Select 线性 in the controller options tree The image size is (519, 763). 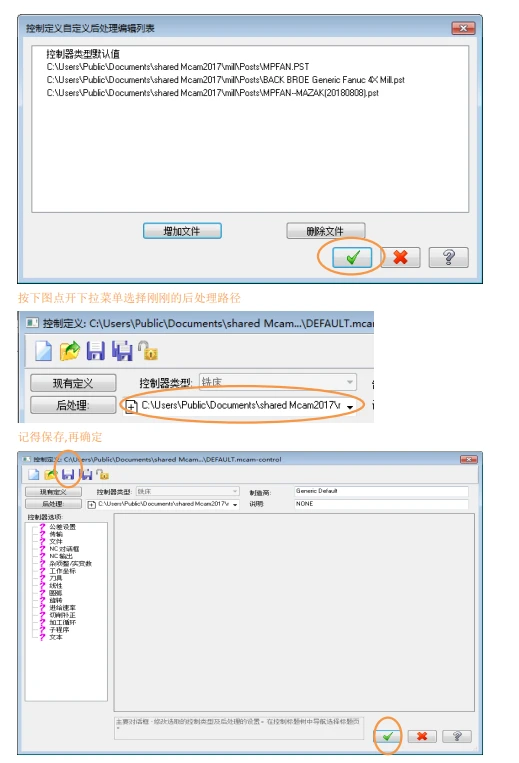pyautogui.click(x=56, y=586)
